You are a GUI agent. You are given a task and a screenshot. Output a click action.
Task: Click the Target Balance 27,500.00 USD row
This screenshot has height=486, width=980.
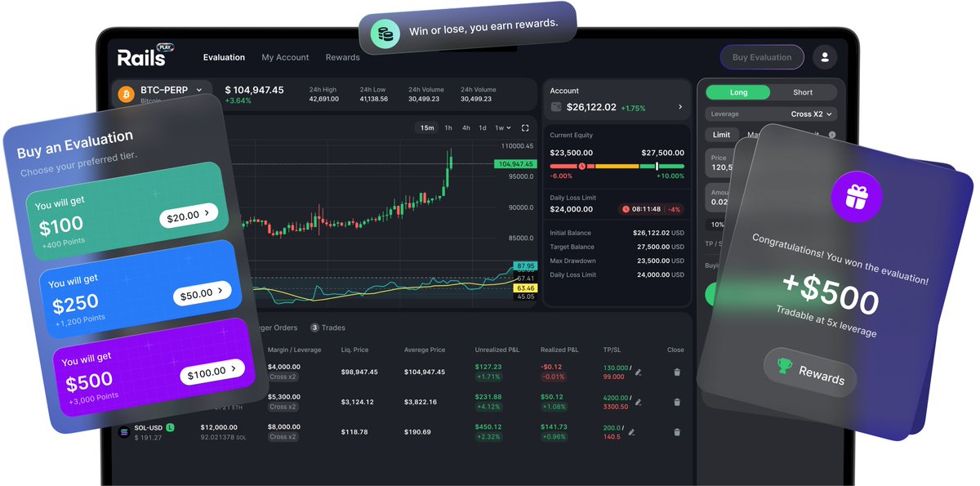pos(617,247)
